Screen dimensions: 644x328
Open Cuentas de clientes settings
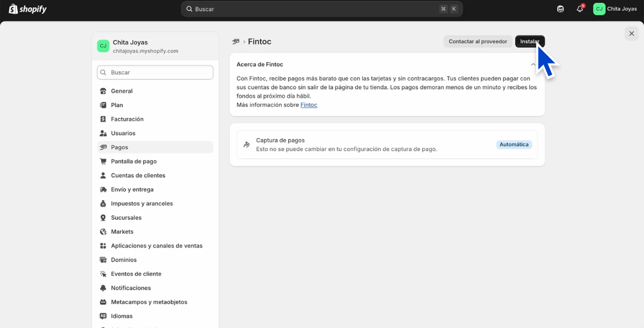point(138,176)
